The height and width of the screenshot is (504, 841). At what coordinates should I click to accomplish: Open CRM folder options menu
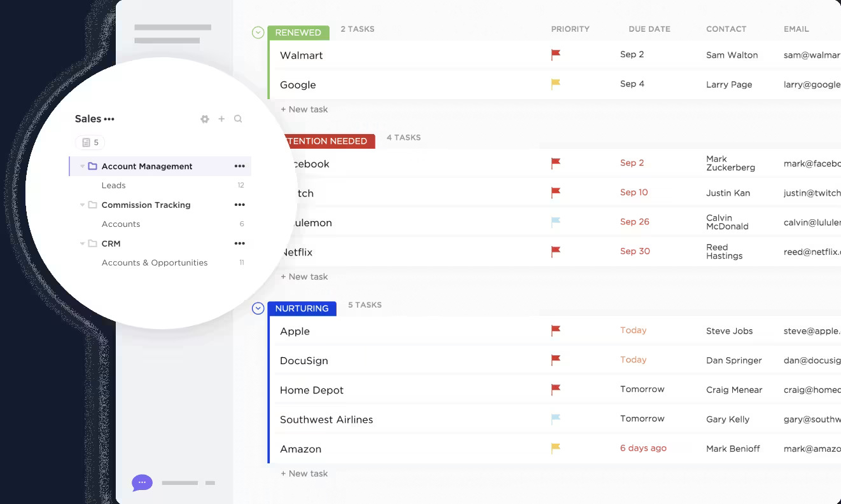coord(239,243)
